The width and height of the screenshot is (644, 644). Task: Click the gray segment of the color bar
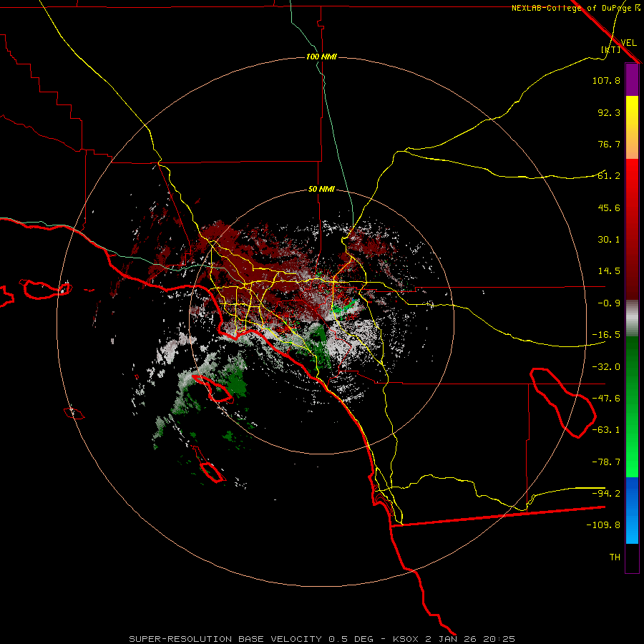coord(632,318)
